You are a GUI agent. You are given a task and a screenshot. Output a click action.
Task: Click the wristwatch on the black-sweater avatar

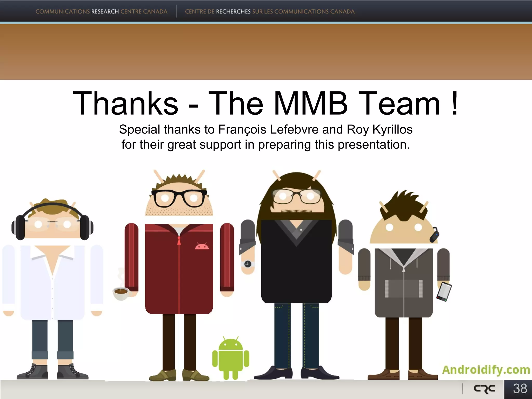click(x=248, y=264)
